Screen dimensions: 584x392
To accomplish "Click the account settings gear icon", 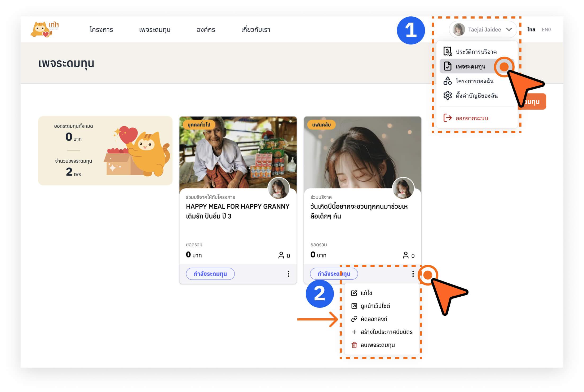I will pos(447,95).
